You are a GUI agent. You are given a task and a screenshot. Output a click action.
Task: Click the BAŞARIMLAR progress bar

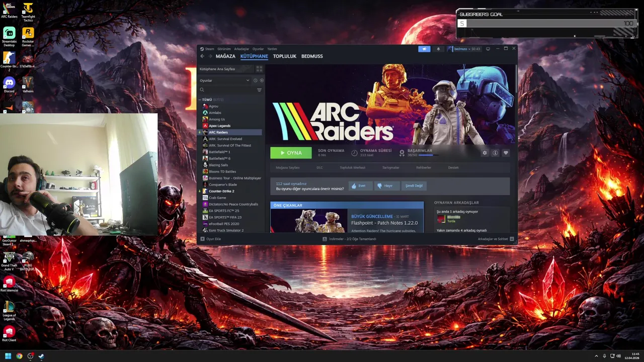coord(428,155)
